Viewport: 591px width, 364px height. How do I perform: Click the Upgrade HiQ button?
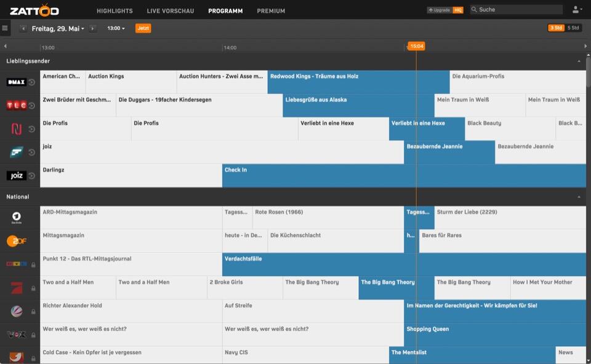[445, 10]
